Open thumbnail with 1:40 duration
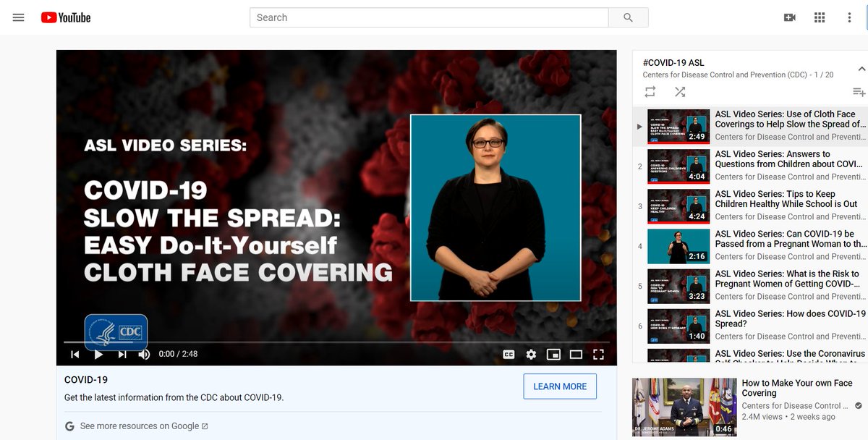The width and height of the screenshot is (868, 440). coord(678,326)
